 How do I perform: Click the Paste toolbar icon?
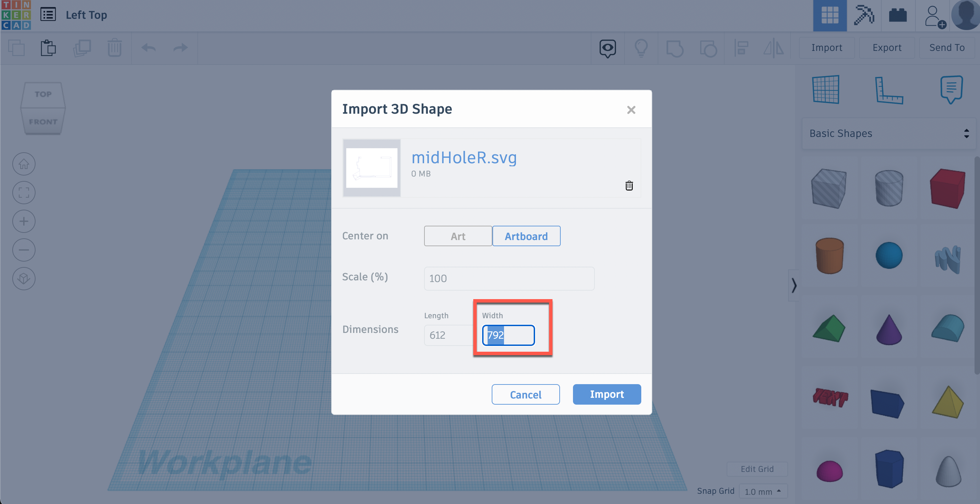click(x=48, y=48)
